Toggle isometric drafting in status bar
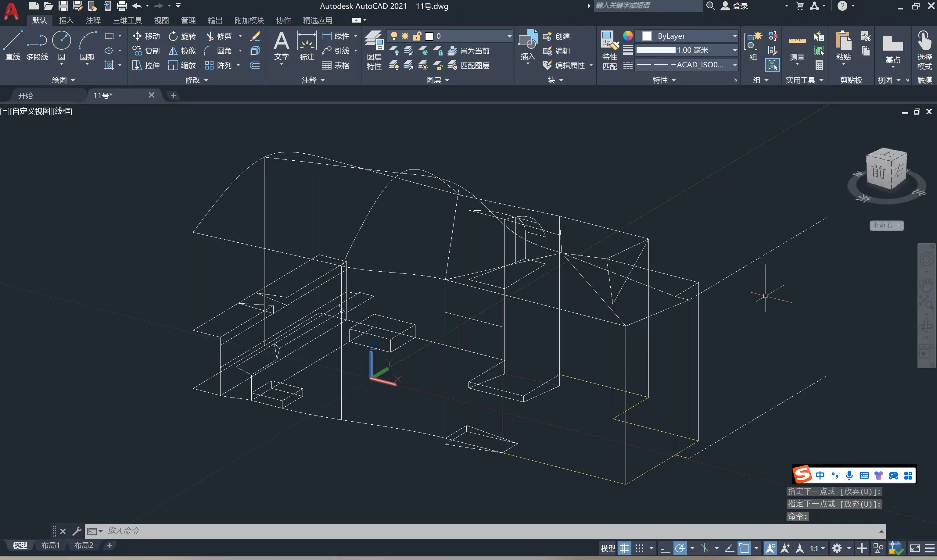937x560 pixels. click(x=705, y=548)
